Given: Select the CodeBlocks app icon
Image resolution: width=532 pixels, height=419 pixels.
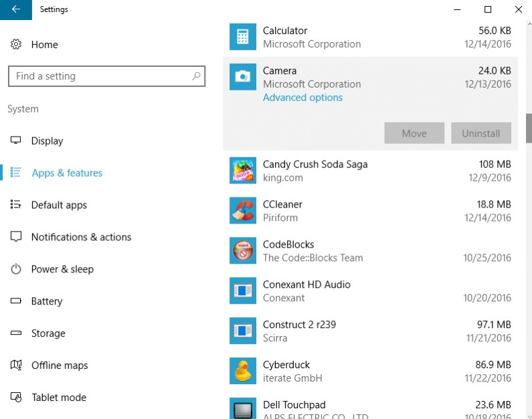Looking at the screenshot, I should [x=242, y=251].
